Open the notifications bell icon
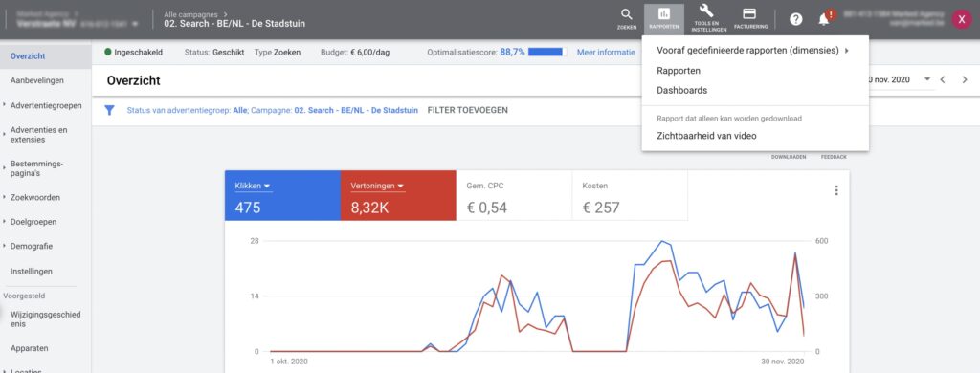980x373 pixels. (824, 19)
